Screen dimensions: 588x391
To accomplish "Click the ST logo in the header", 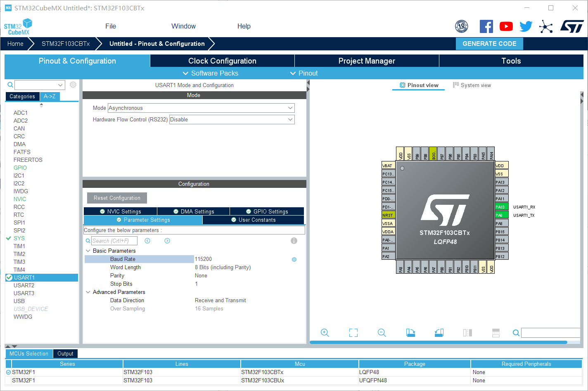I will (x=572, y=26).
